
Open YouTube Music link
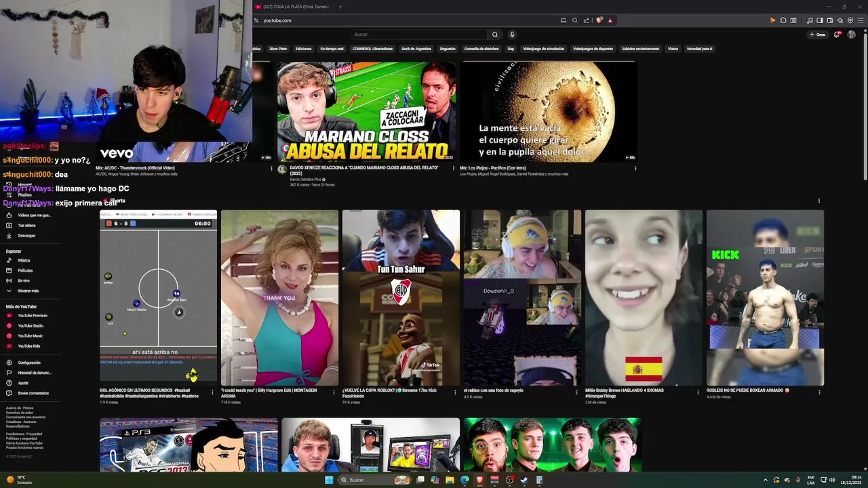coord(30,336)
